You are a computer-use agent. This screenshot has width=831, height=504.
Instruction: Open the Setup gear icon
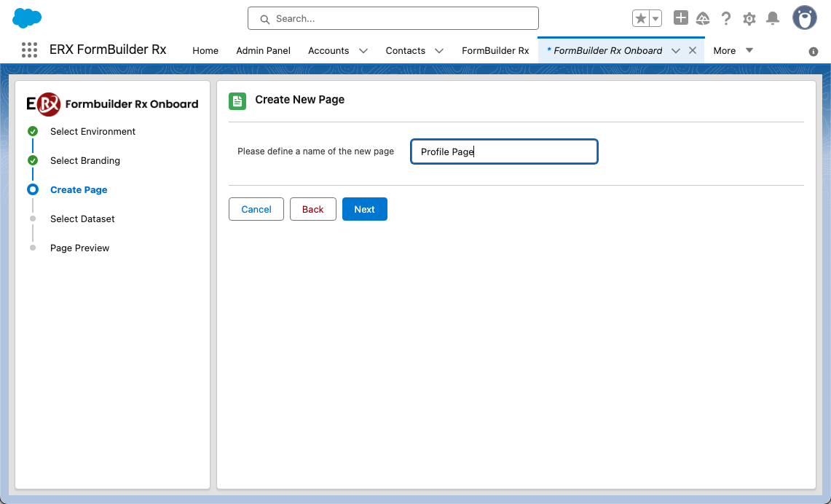point(749,19)
